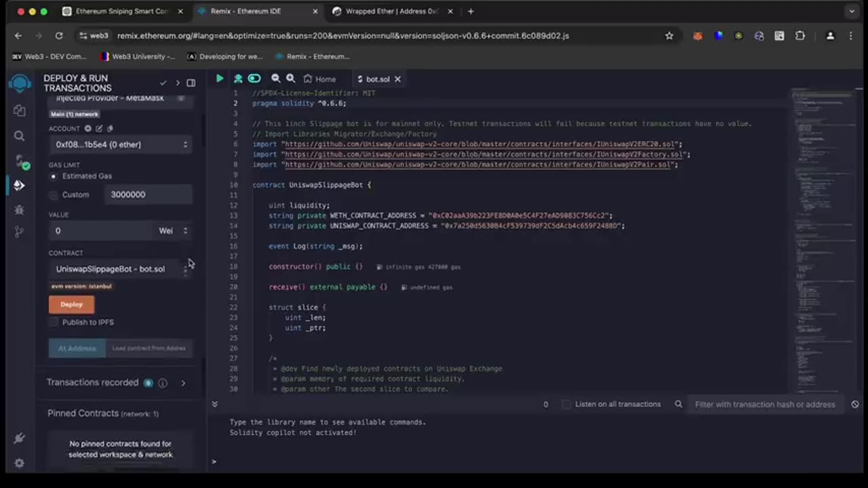
Task: Open the File explorer sidebar icon
Action: [20, 110]
